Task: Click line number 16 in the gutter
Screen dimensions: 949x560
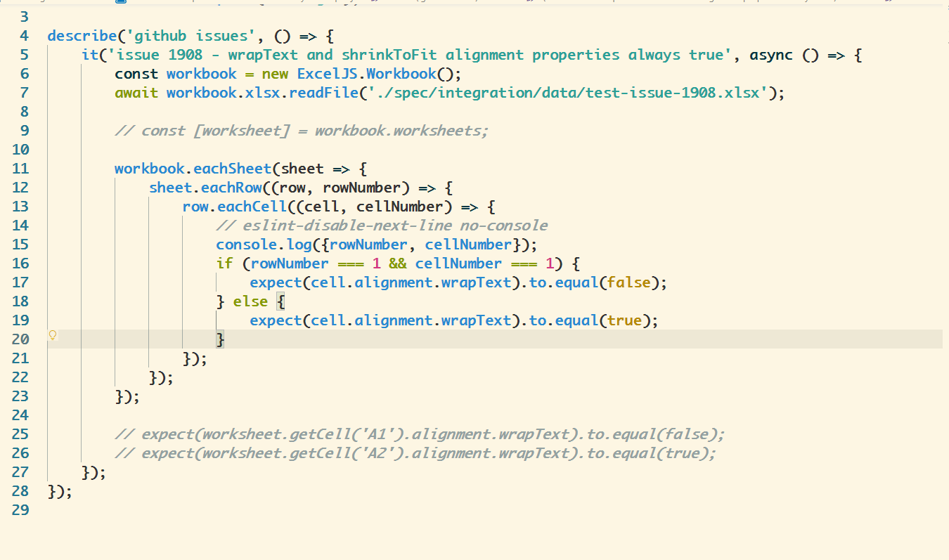Action: tap(20, 263)
